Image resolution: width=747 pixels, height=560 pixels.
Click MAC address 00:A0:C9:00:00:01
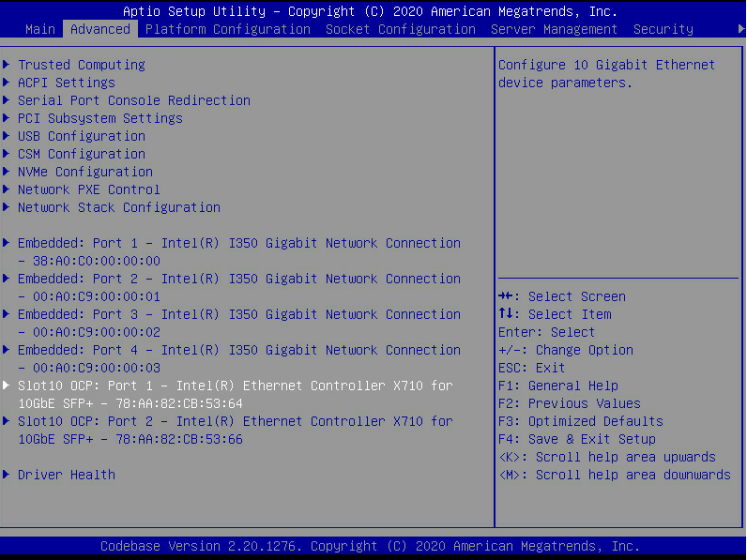[x=97, y=296]
